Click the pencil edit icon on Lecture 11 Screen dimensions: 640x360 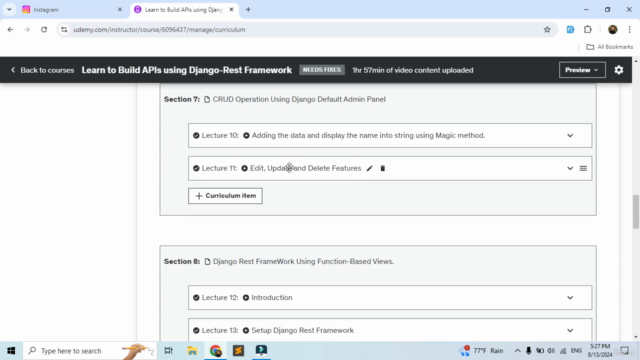369,168
